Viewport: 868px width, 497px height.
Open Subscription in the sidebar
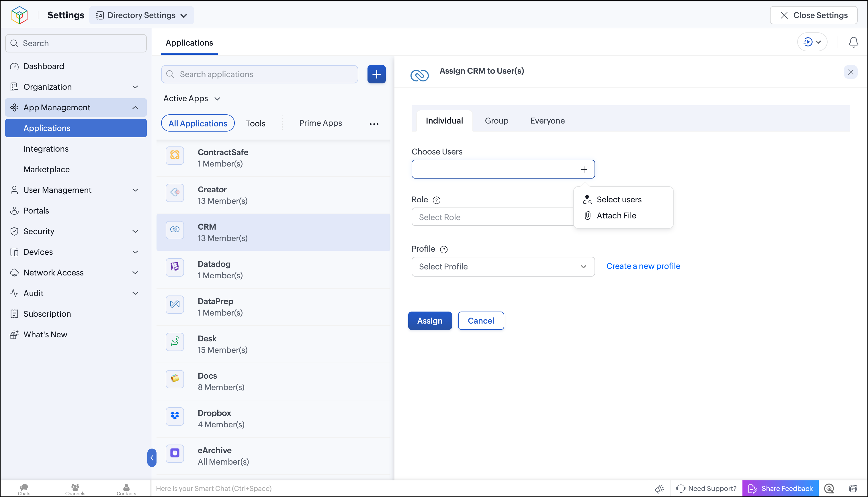pos(76,314)
